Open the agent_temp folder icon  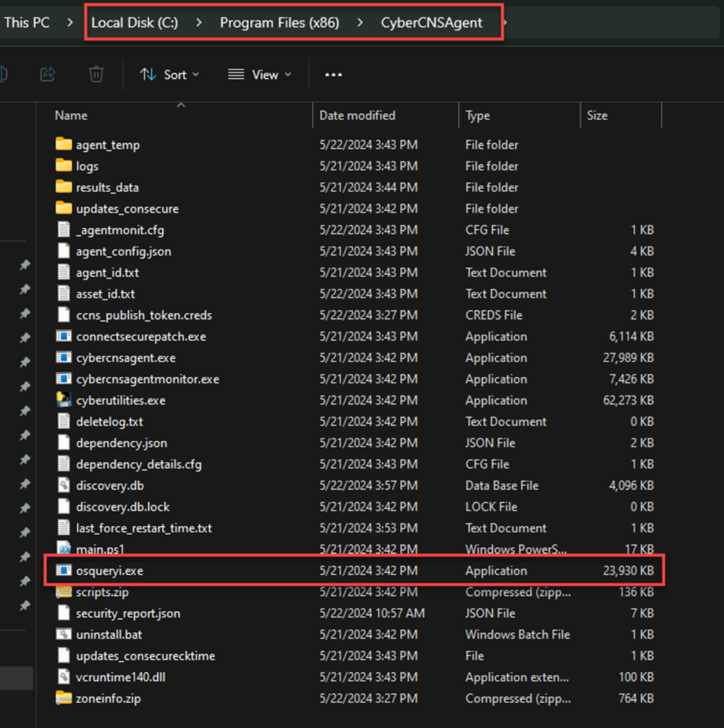point(64,145)
